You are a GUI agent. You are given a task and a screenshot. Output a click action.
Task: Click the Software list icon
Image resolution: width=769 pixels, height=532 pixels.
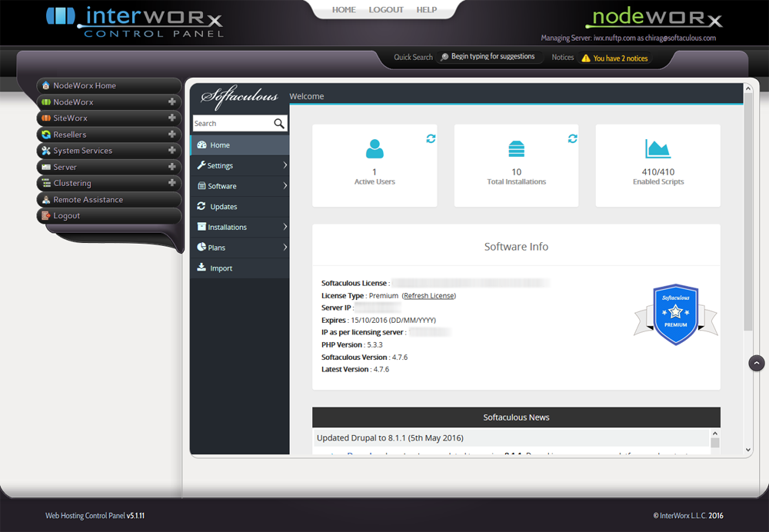pos(201,186)
